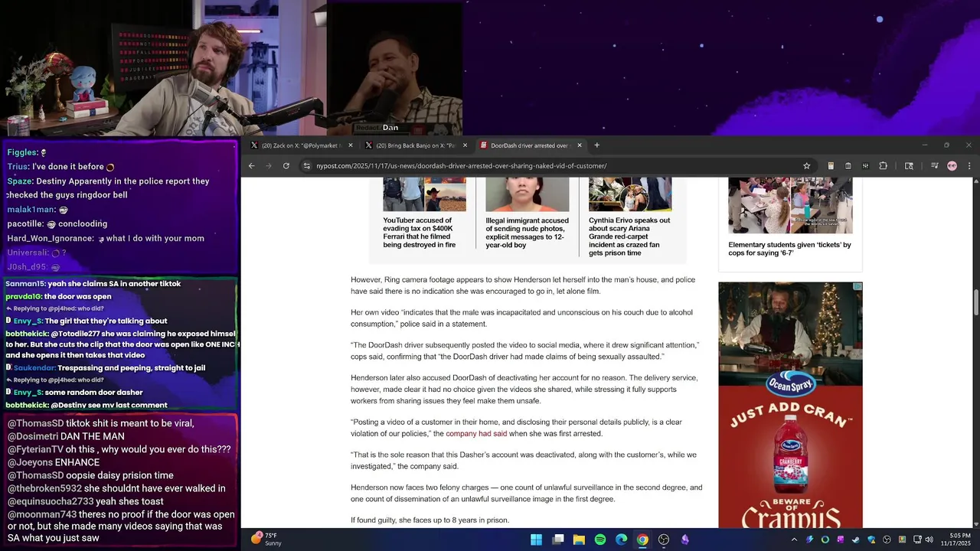Open the network tray icon
This screenshot has height=551, width=980.
click(917, 540)
